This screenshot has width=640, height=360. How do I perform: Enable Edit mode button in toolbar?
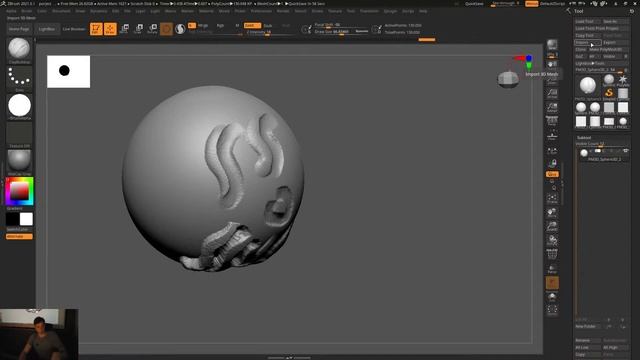96,29
